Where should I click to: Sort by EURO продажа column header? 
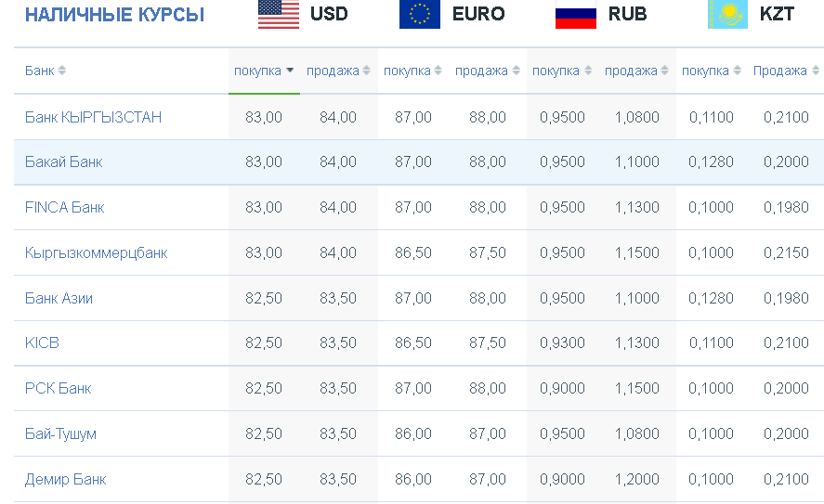[x=487, y=71]
